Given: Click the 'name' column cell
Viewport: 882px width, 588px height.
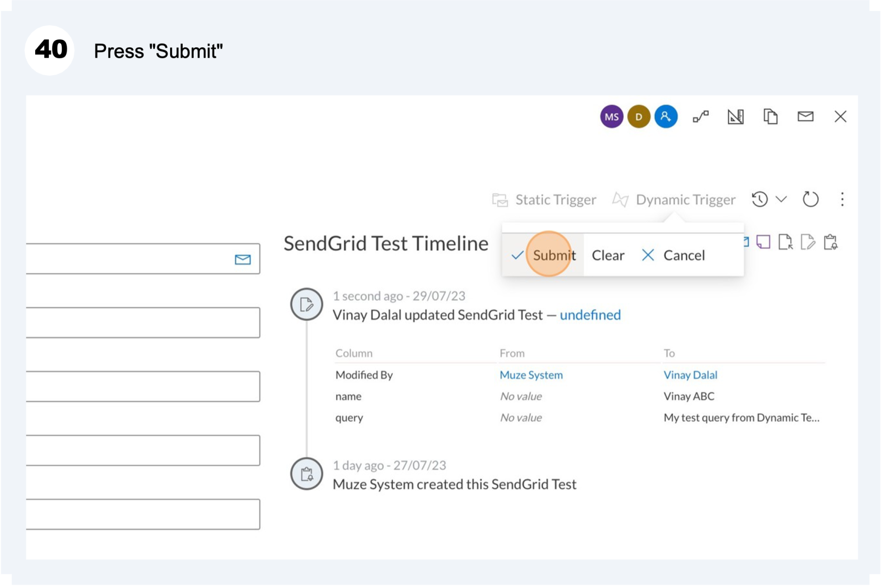Looking at the screenshot, I should [x=348, y=396].
